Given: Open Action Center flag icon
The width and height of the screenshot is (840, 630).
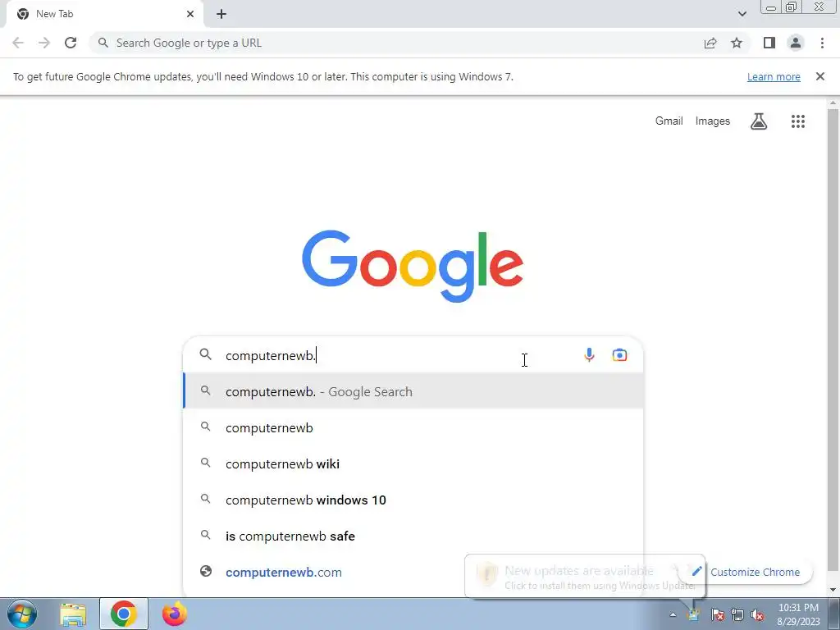Looking at the screenshot, I should pyautogui.click(x=717, y=614).
